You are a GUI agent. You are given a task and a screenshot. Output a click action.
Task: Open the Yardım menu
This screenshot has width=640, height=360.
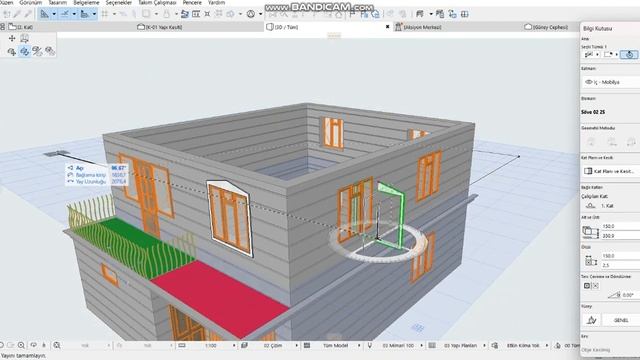(216, 2)
